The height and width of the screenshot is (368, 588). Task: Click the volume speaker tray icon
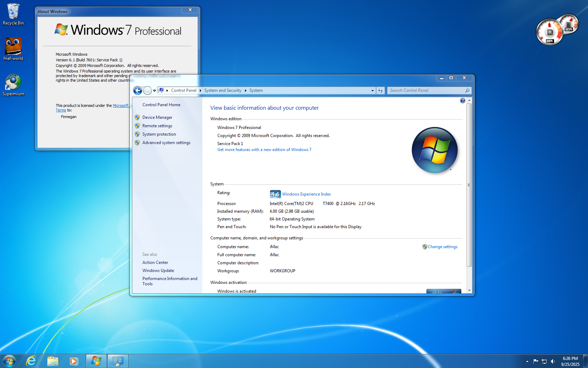(x=553, y=361)
